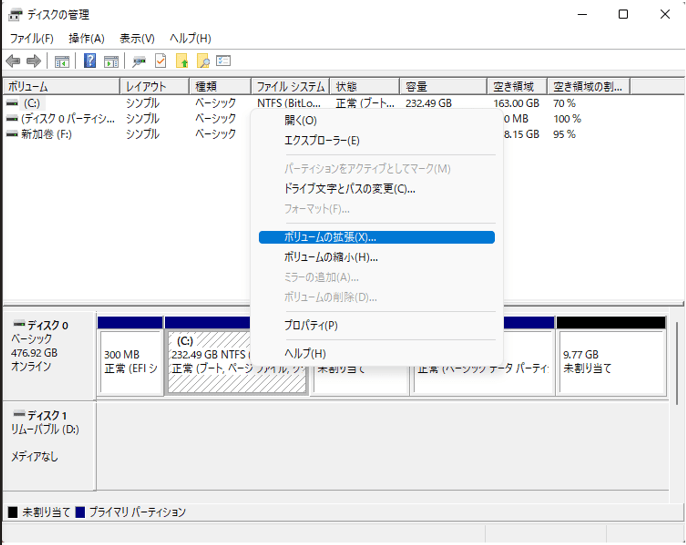
Task: Click the graphical pane vertical scrollbar
Action: click(677, 363)
